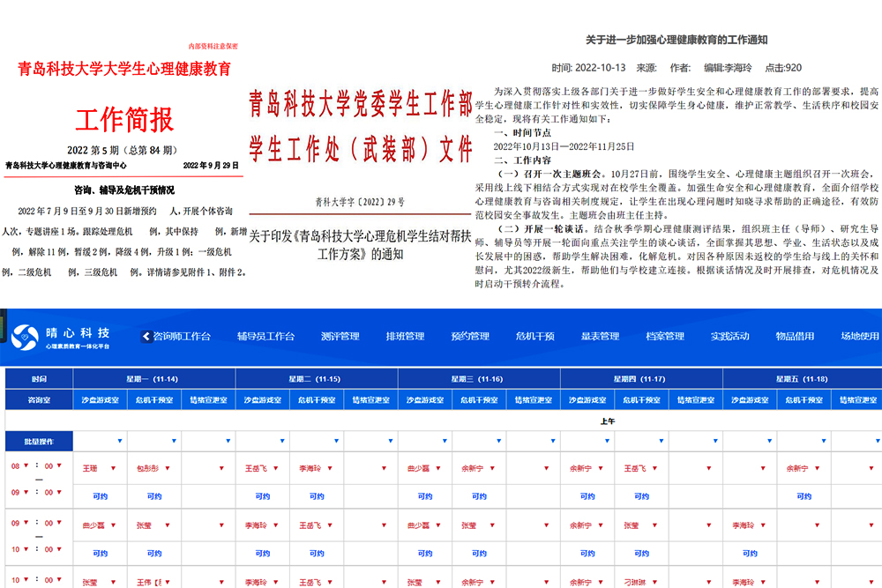Click the 晴心科技 logo icon
Image resolution: width=882 pixels, height=588 pixels.
pyautogui.click(x=26, y=335)
